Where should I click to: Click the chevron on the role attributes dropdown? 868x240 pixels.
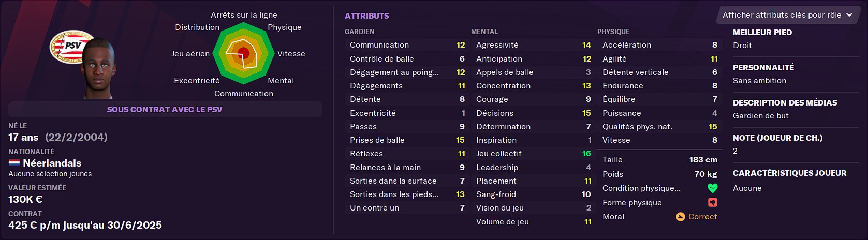[849, 15]
